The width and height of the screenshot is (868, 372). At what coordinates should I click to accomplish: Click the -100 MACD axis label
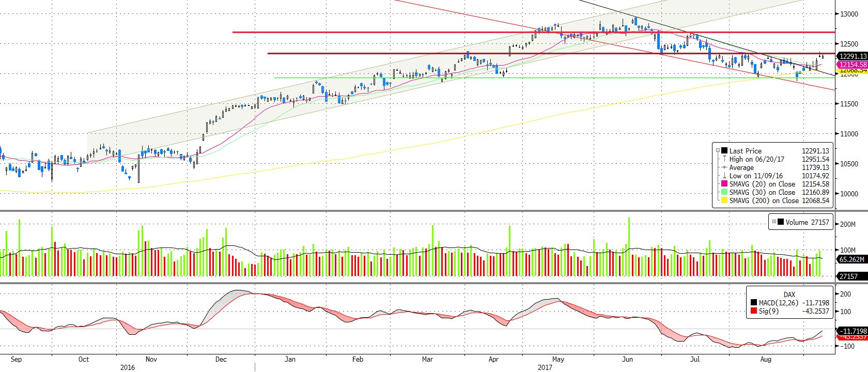click(847, 346)
